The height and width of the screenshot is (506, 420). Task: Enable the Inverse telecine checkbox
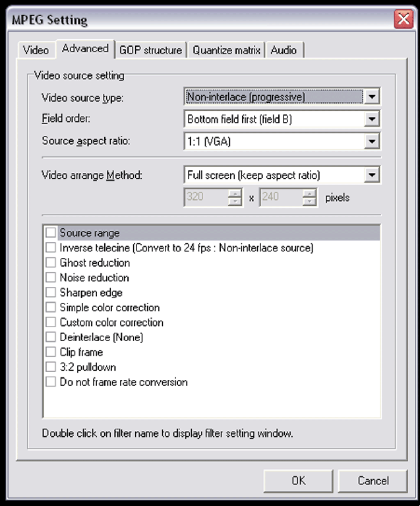click(51, 247)
